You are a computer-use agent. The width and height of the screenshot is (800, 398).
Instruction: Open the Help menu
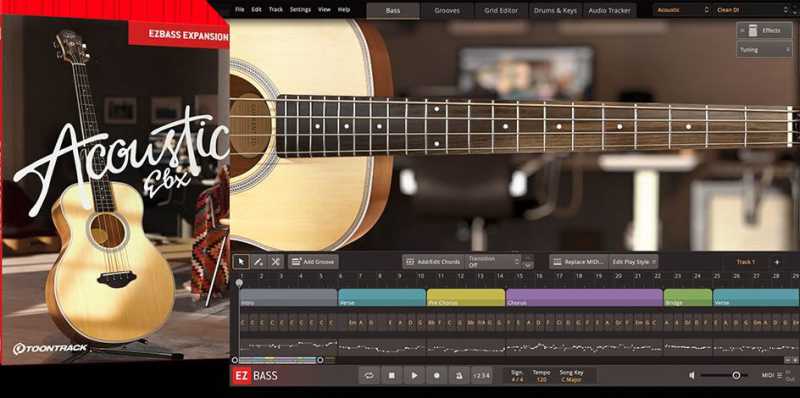point(344,9)
